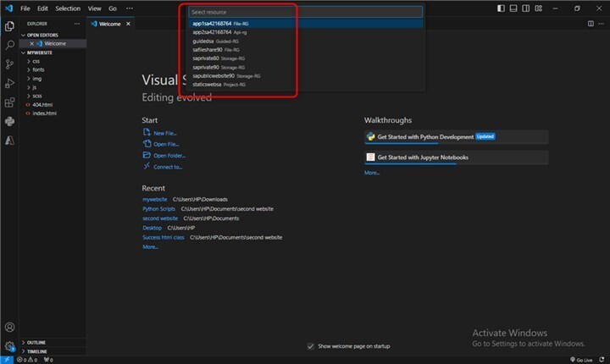Viewport: 610px width, 364px height.
Task: Open the Customize Layout icon
Action: point(539,8)
